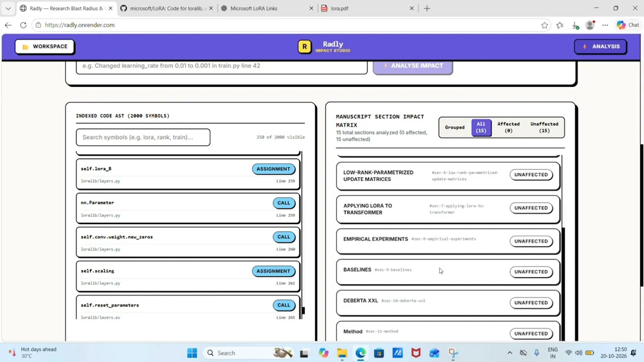This screenshot has width=644, height=362.
Task: Show hidden system tray icons
Action: 510,353
